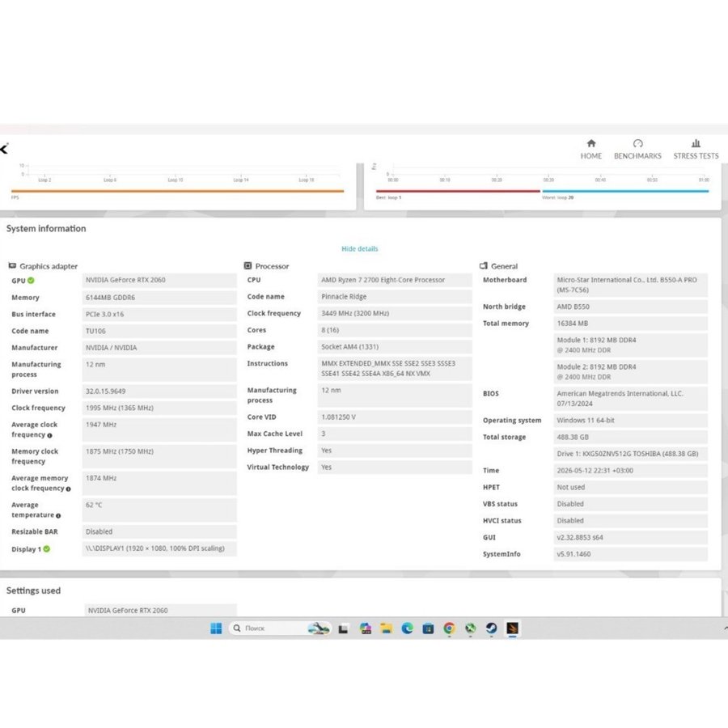
Task: Launch Microsoft Edge from the taskbar
Action: pyautogui.click(x=407, y=629)
